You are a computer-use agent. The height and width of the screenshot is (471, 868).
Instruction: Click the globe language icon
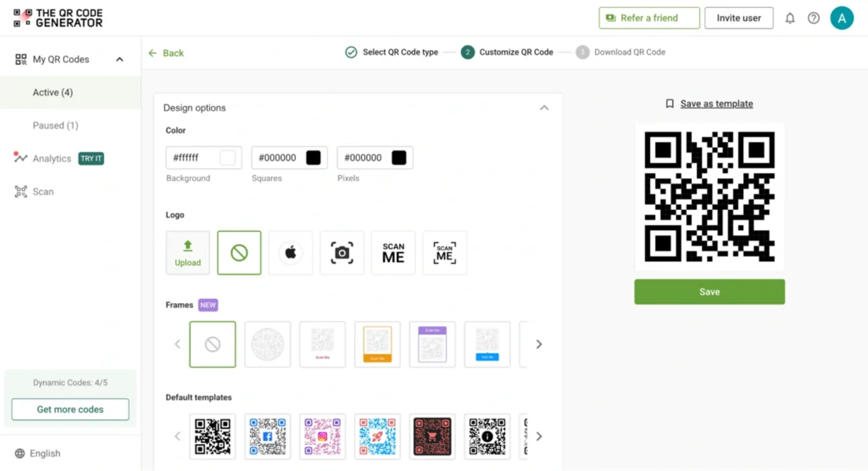tap(20, 453)
